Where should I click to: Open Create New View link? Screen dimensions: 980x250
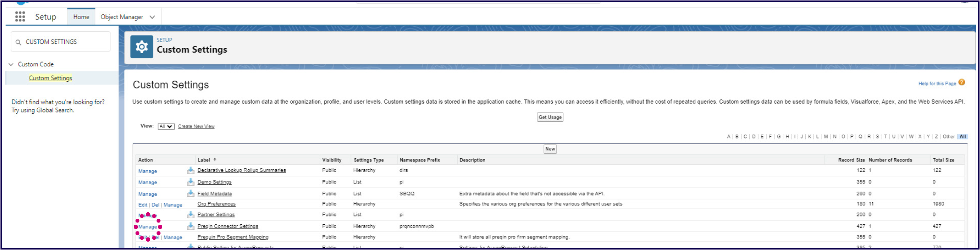pos(196,126)
